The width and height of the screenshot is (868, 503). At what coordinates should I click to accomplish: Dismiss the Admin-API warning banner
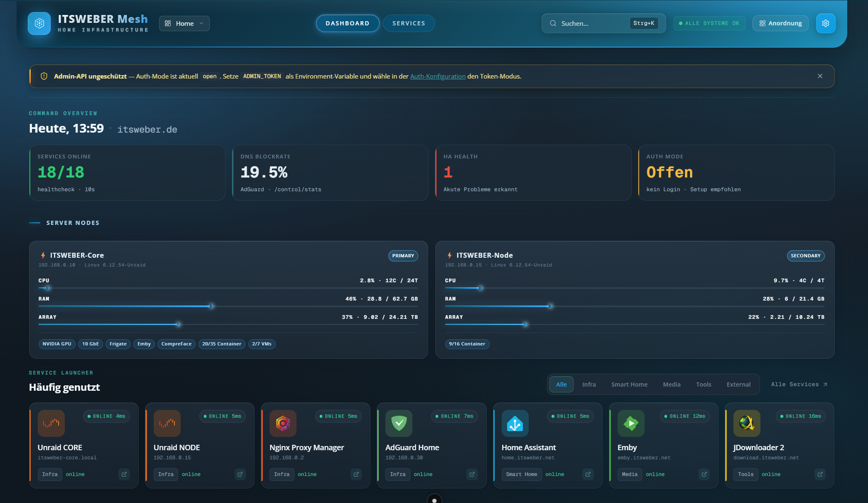[x=820, y=76]
